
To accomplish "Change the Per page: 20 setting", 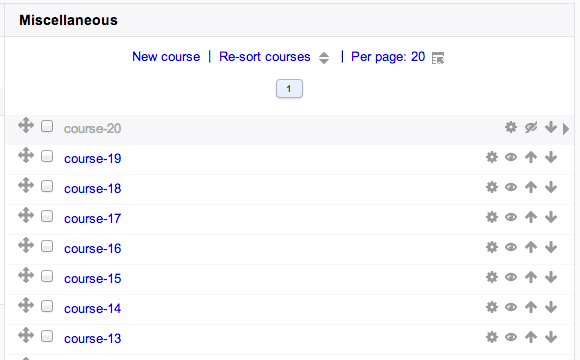I will (388, 57).
